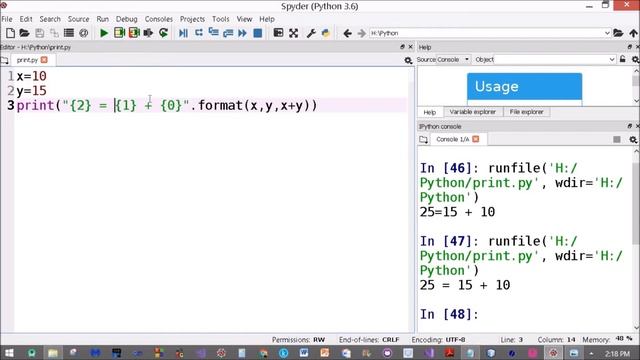The height and width of the screenshot is (360, 640).
Task: Undock the Help pane
Action: [x=629, y=47]
